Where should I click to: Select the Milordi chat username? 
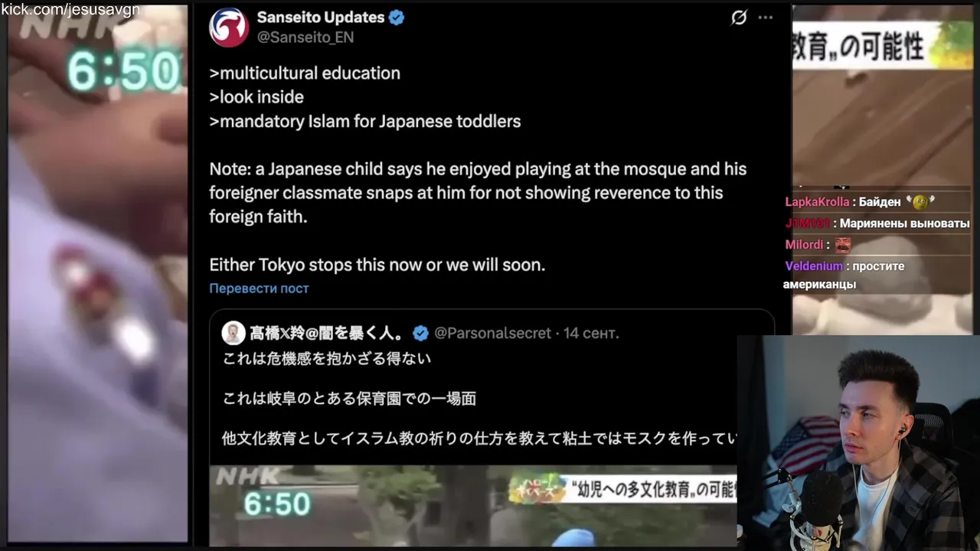804,245
